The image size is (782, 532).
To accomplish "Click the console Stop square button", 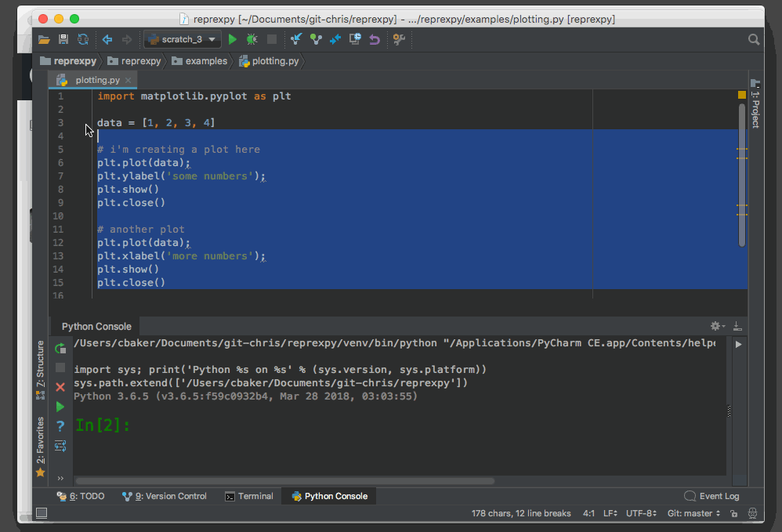I will [x=60, y=368].
